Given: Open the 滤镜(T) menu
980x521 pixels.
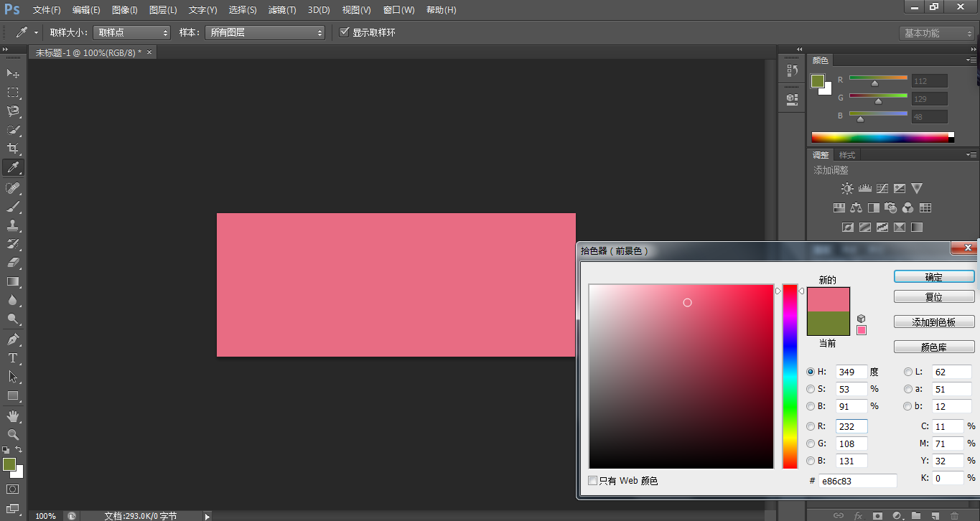Looking at the screenshot, I should click(281, 10).
